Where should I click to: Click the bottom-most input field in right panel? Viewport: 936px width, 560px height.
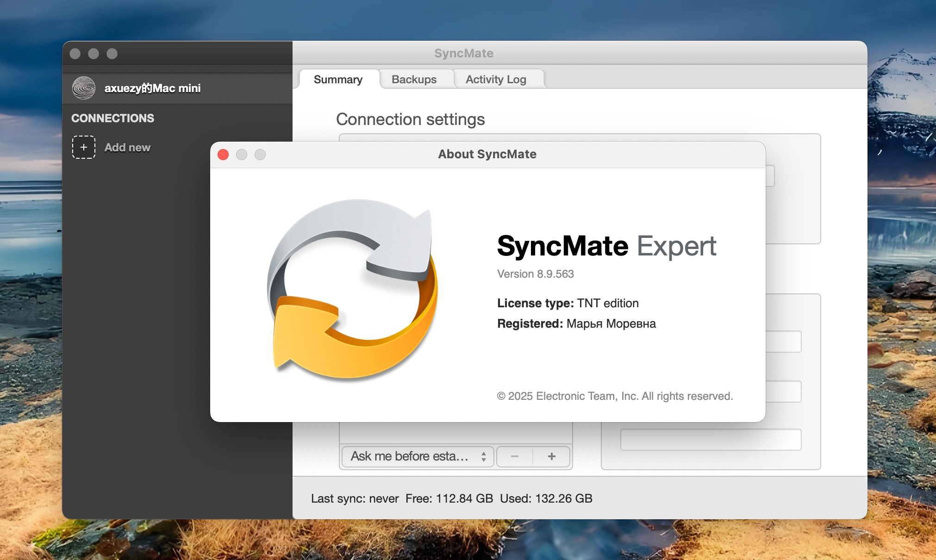pyautogui.click(x=711, y=440)
